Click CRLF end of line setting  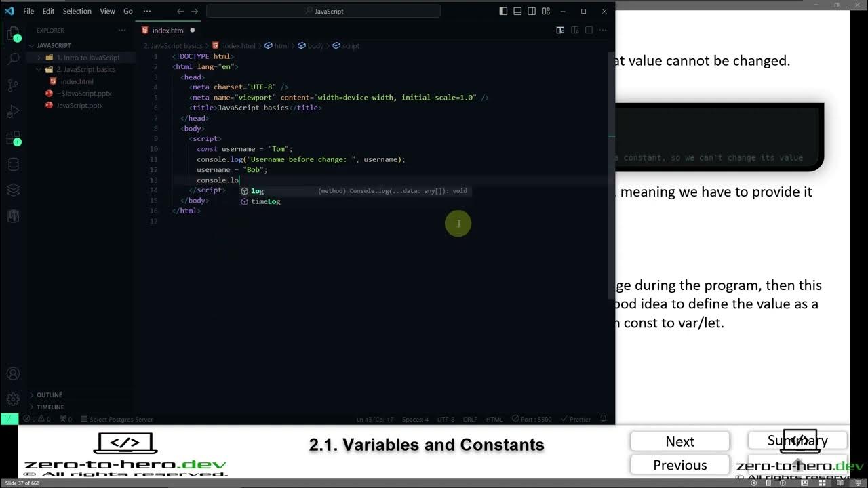coord(470,420)
